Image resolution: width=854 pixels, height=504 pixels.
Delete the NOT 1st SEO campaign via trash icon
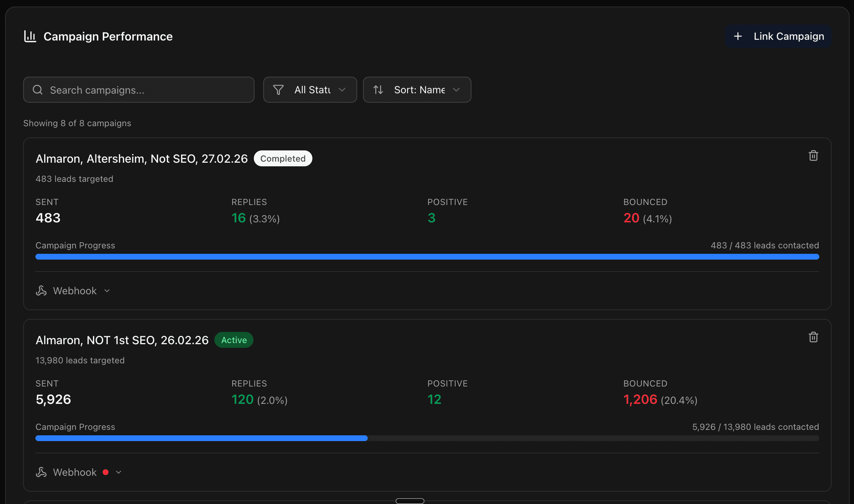813,337
